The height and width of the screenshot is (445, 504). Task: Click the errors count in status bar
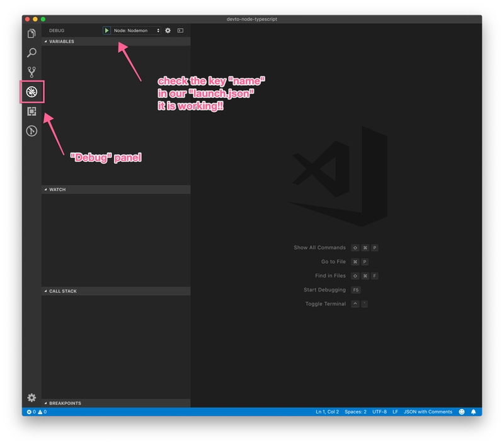[31, 412]
